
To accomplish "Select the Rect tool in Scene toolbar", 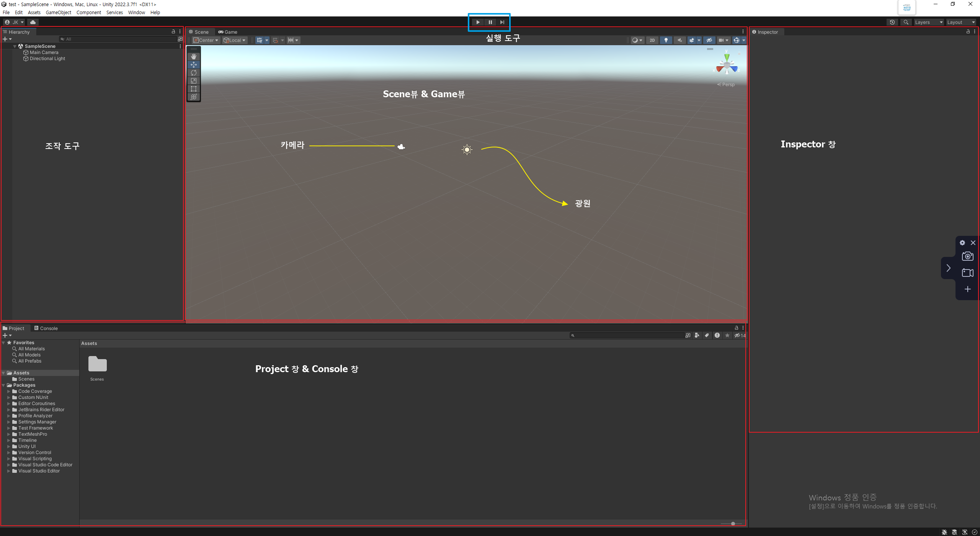I will coord(194,89).
